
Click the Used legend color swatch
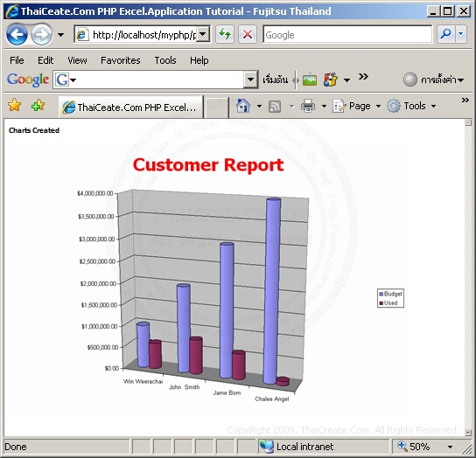(x=381, y=303)
